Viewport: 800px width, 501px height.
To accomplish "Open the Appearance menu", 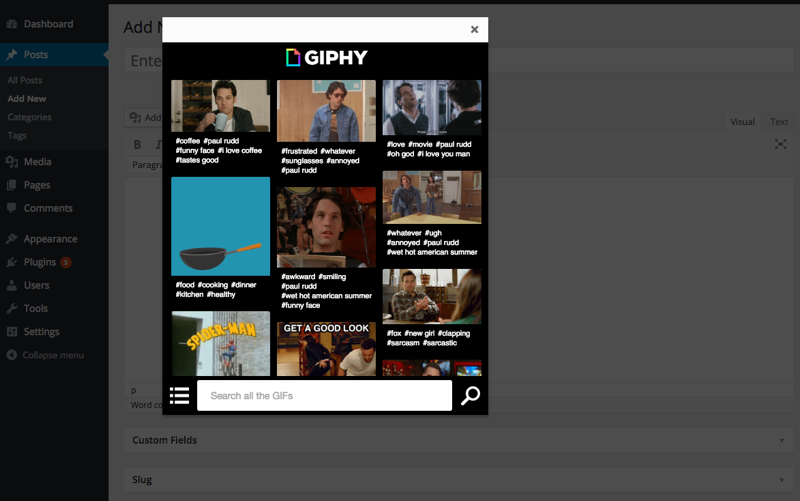I will click(50, 239).
